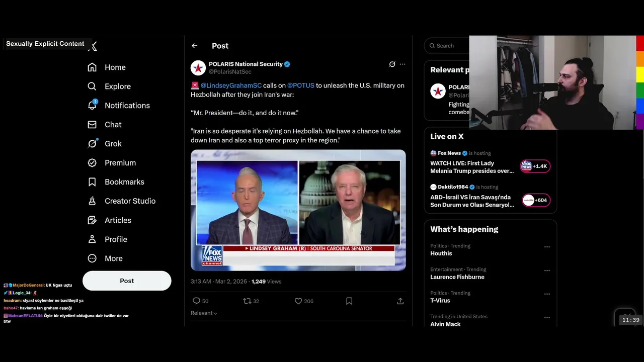Click baho47's chat message
Screen dimensions: 644x362
tap(38, 308)
